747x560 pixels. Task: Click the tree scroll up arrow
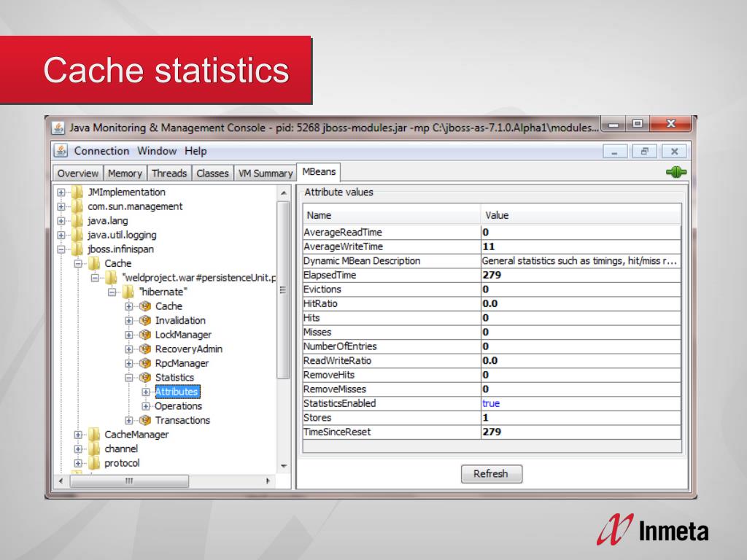click(x=284, y=192)
